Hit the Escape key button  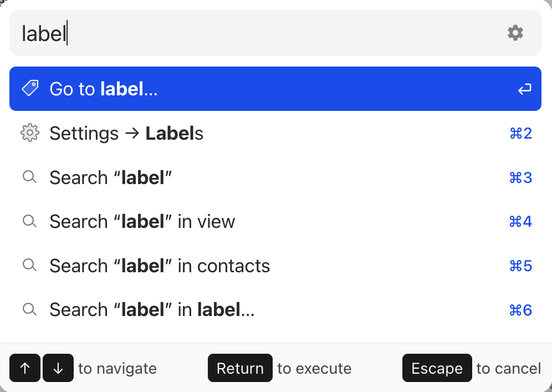pos(437,368)
